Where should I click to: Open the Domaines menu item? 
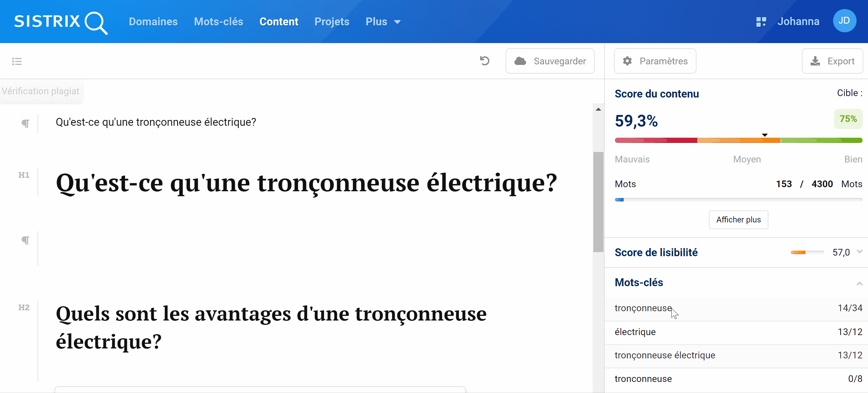(x=153, y=22)
